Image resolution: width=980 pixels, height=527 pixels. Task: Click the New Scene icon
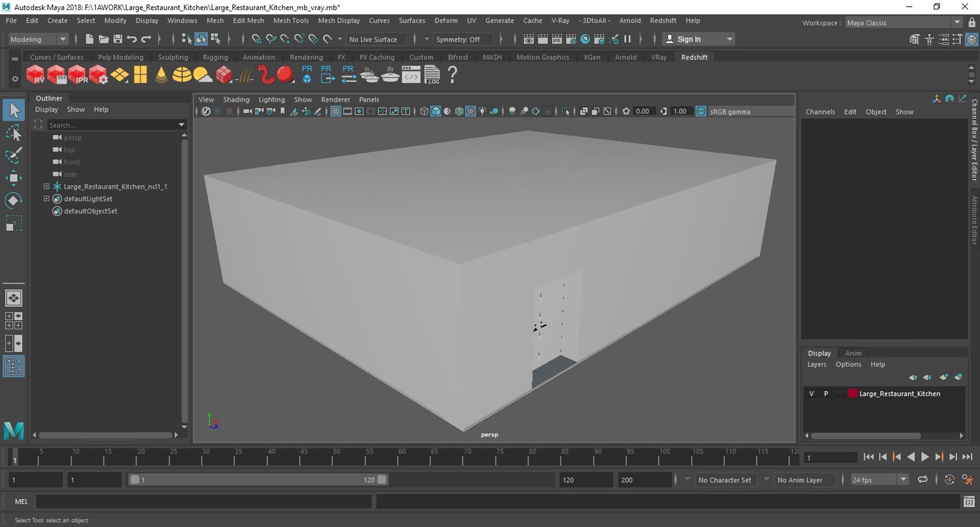[x=89, y=39]
